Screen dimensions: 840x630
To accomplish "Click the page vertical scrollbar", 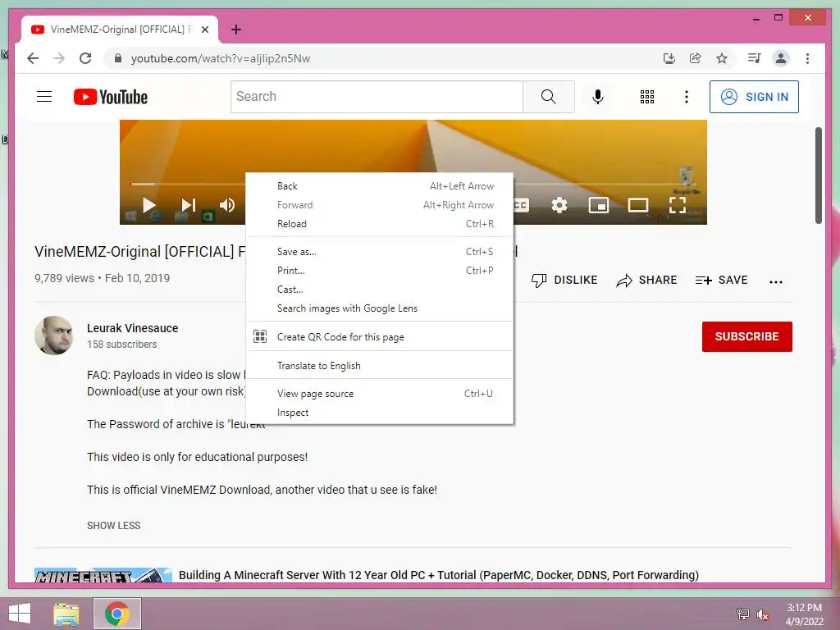I will [818, 176].
